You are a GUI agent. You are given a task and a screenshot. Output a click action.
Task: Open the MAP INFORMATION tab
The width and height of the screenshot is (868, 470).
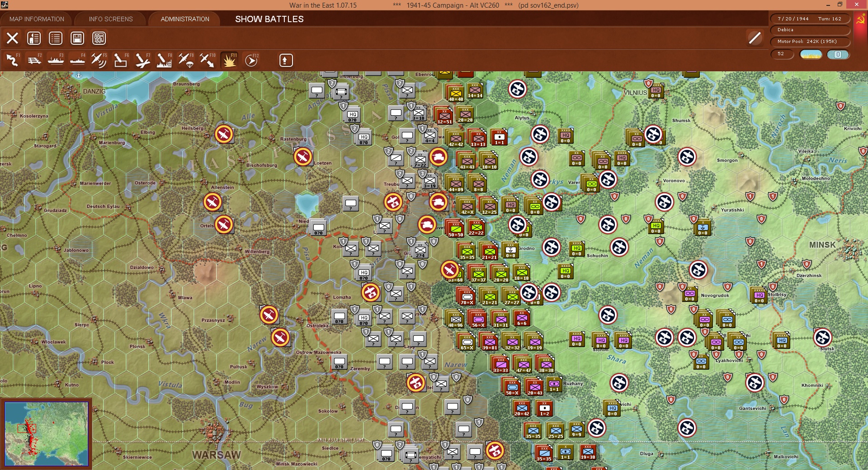pos(37,19)
